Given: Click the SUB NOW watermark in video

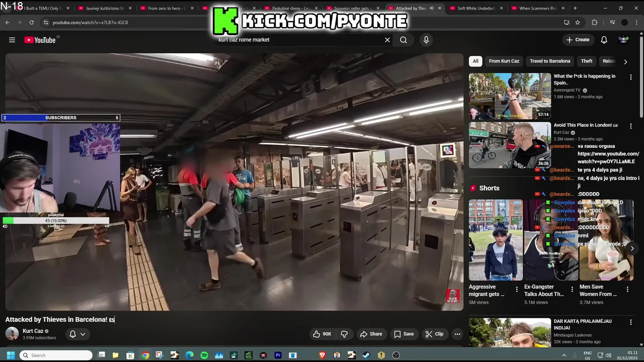Looking at the screenshot, I should (x=453, y=296).
